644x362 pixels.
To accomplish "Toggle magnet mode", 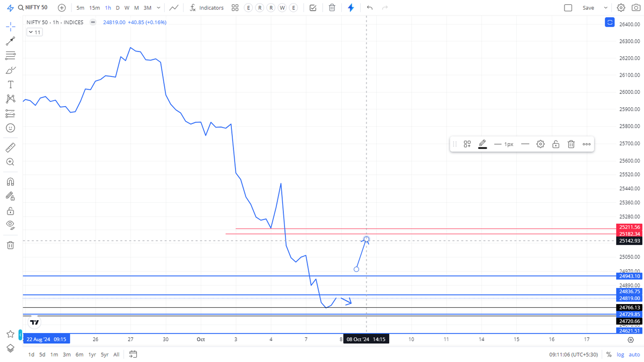I will coord(10,182).
